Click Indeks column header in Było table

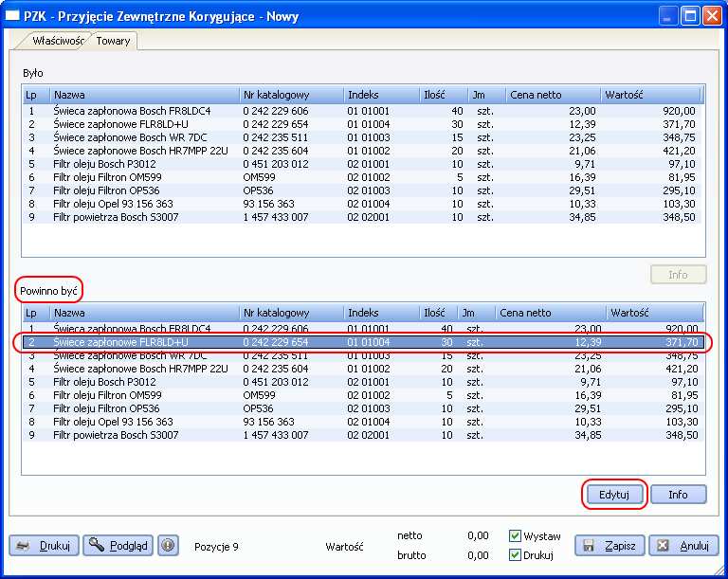382,95
